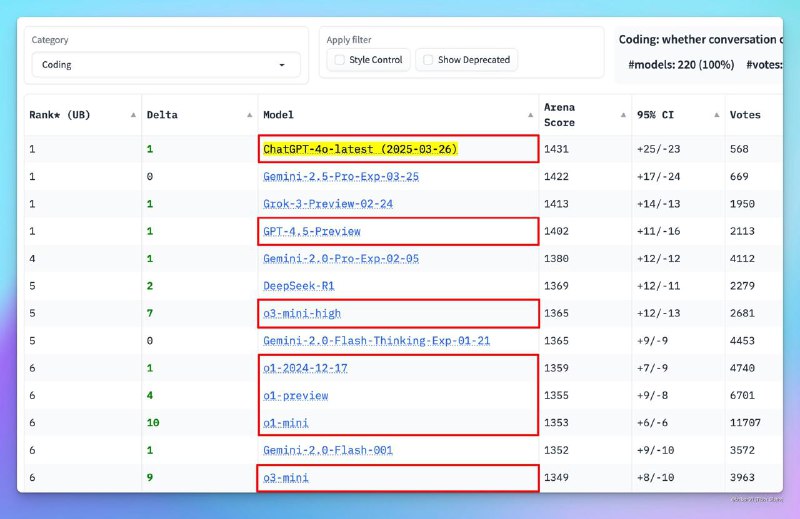This screenshot has height=519, width=800.
Task: Select the confidence interval +17/-24
Action: (658, 177)
